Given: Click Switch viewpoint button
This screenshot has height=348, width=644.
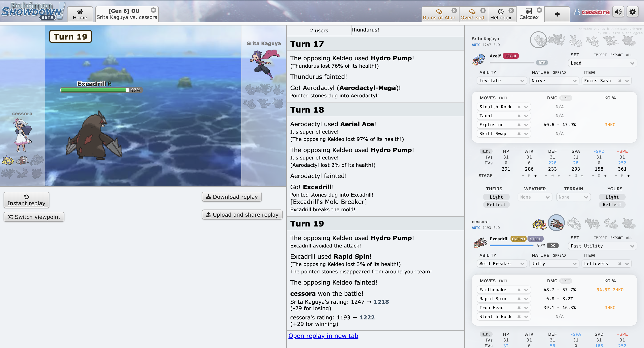Looking at the screenshot, I should pyautogui.click(x=34, y=217).
